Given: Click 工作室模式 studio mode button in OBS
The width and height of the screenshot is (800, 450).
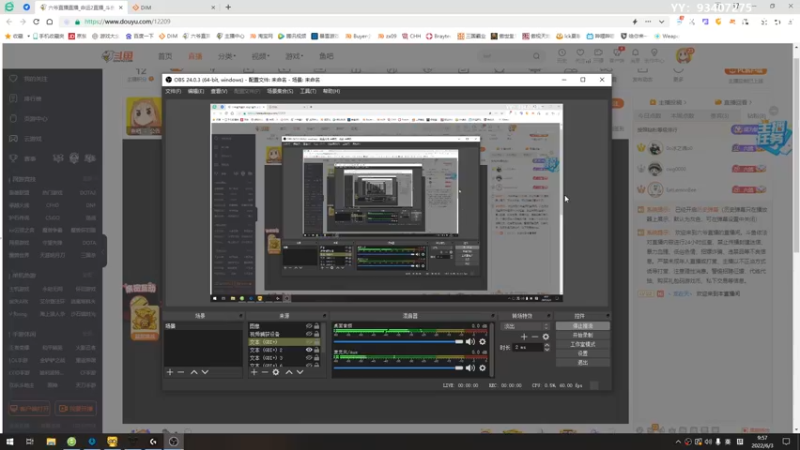Looking at the screenshot, I should [x=583, y=344].
